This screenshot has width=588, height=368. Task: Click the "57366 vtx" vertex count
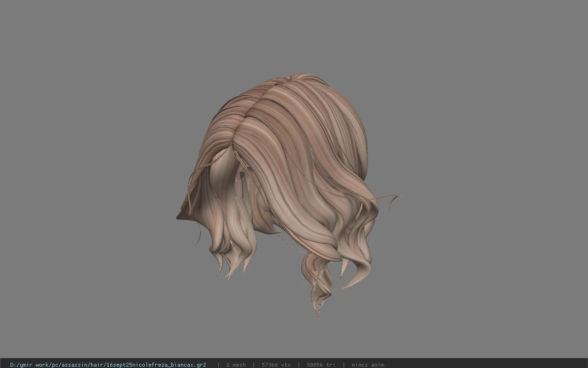coord(276,365)
